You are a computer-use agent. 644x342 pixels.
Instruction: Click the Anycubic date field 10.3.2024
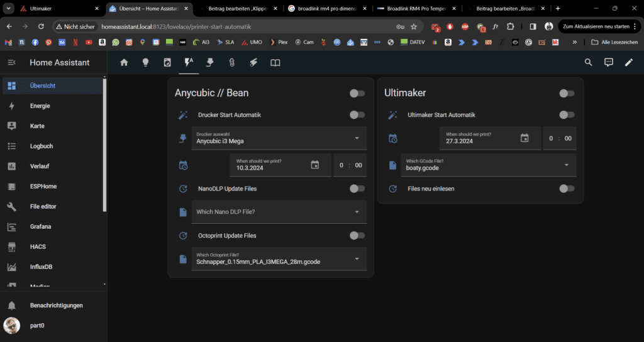[x=280, y=165]
